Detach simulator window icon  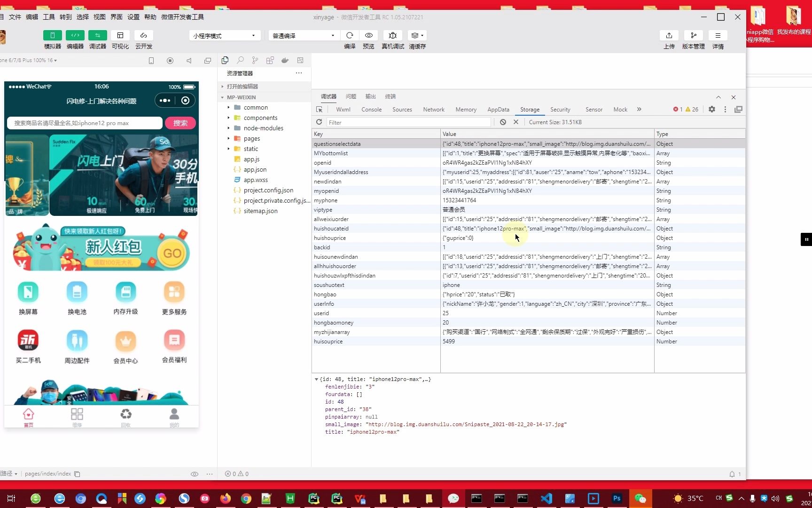point(208,61)
